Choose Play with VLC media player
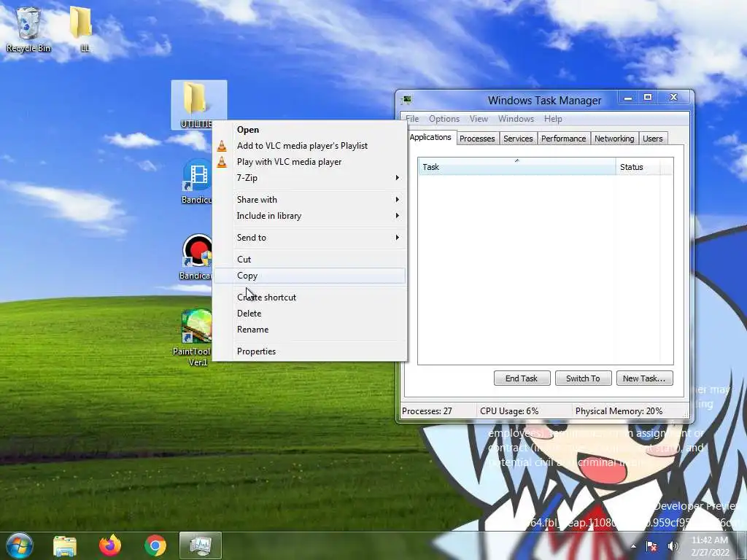 pos(309,162)
